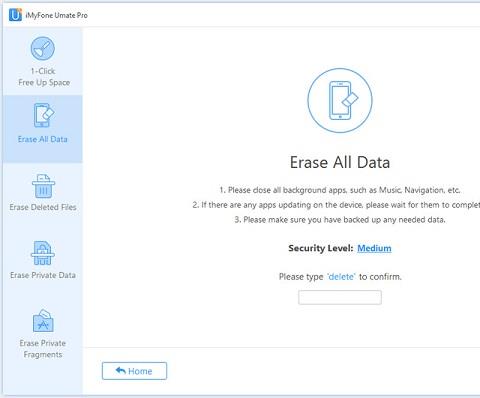Image resolution: width=480 pixels, height=398 pixels.
Task: Click the Home back button
Action: (x=134, y=371)
